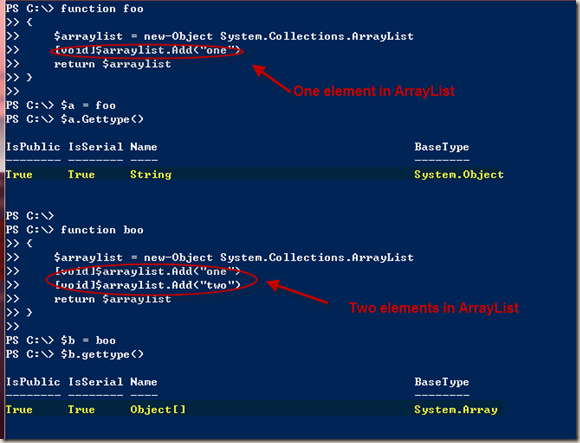580x443 pixels.
Task: Click the '$a = foo' command line
Action: (x=61, y=105)
